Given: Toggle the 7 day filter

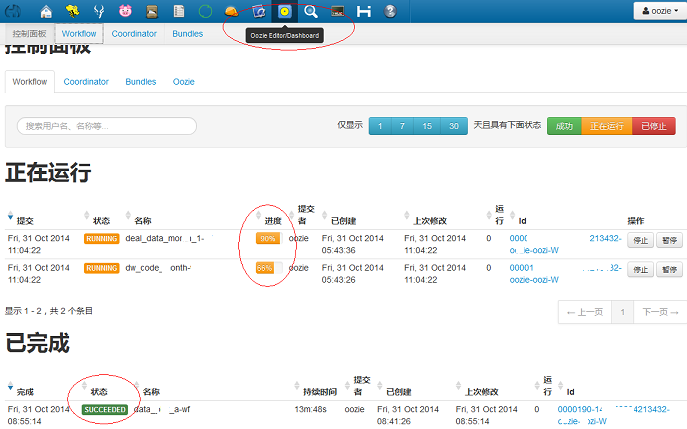Looking at the screenshot, I should click(402, 126).
